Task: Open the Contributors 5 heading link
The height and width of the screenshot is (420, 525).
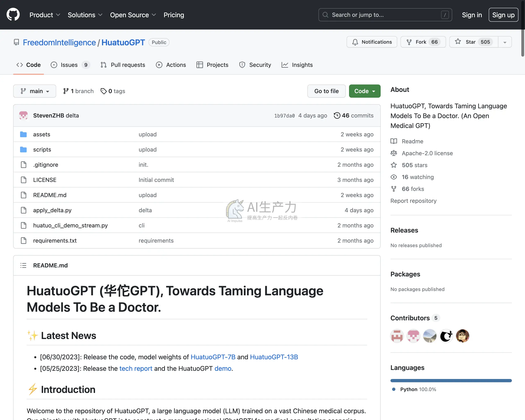Action: point(415,318)
